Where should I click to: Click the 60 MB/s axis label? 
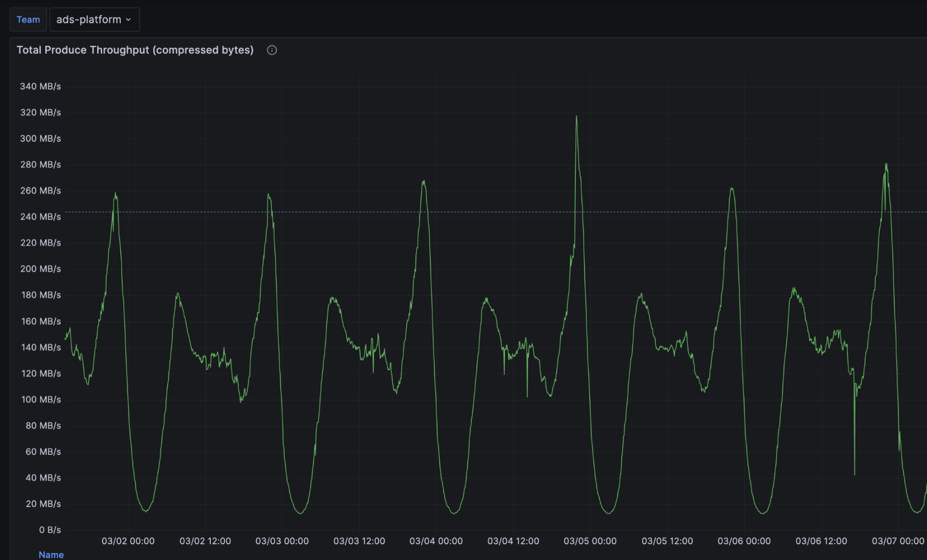pyautogui.click(x=43, y=452)
